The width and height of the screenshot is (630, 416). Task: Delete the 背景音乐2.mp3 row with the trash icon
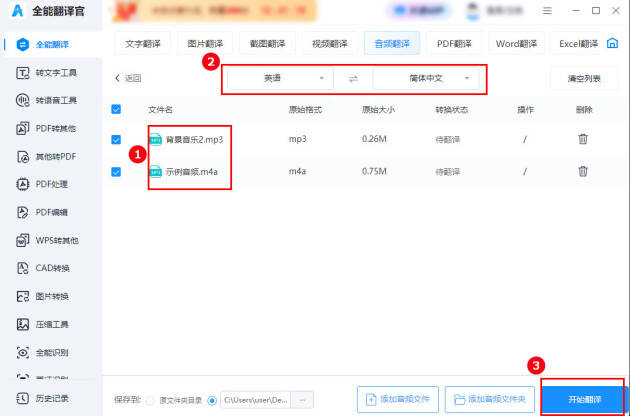(x=583, y=139)
